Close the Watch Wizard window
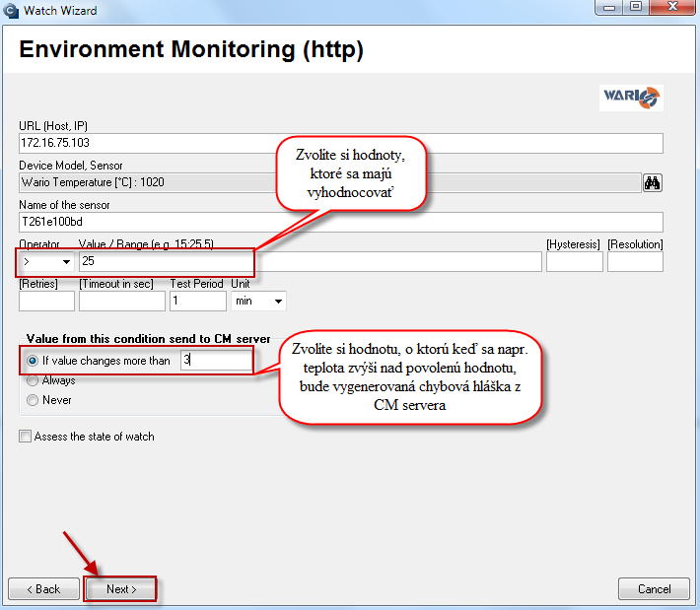This screenshot has width=700, height=610. (672, 7)
